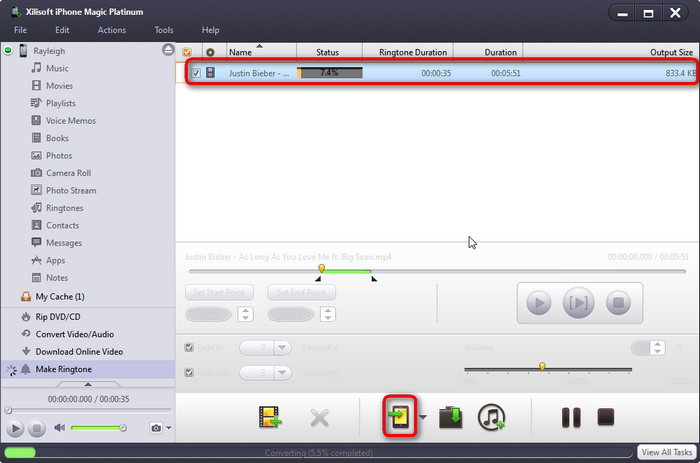The height and width of the screenshot is (463, 700).
Task: Click the eject icon next to Rayleigh
Action: (167, 51)
